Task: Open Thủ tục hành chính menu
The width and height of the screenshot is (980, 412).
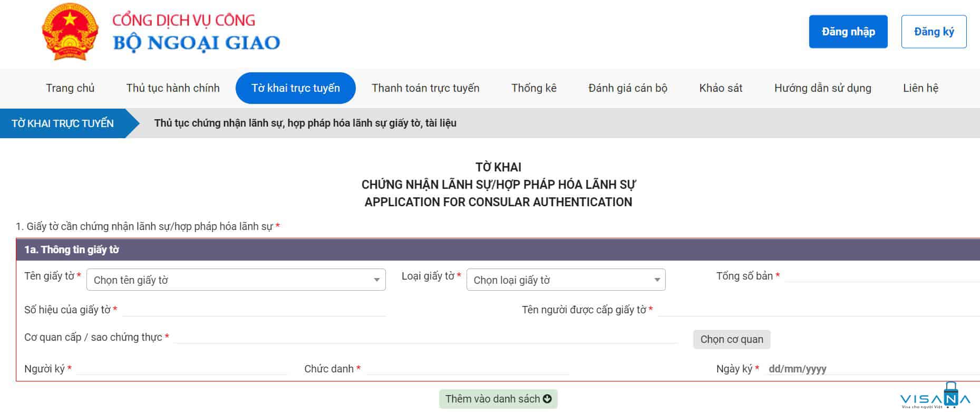Action: tap(173, 88)
